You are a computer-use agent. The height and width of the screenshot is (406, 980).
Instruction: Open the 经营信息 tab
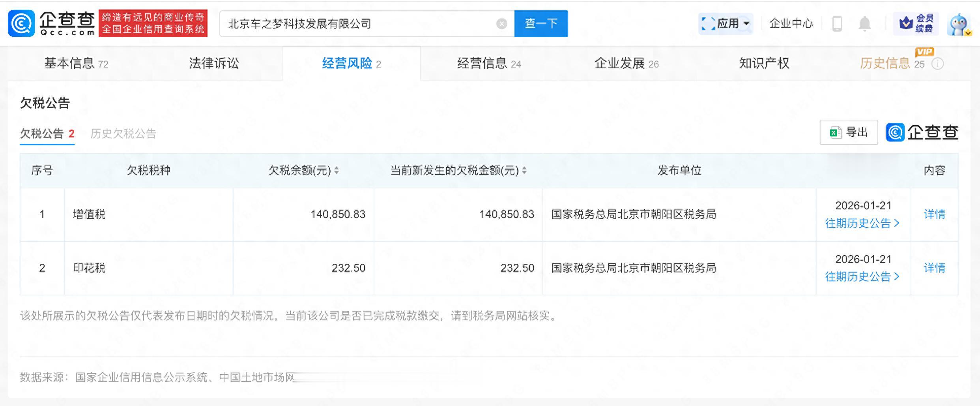point(489,64)
